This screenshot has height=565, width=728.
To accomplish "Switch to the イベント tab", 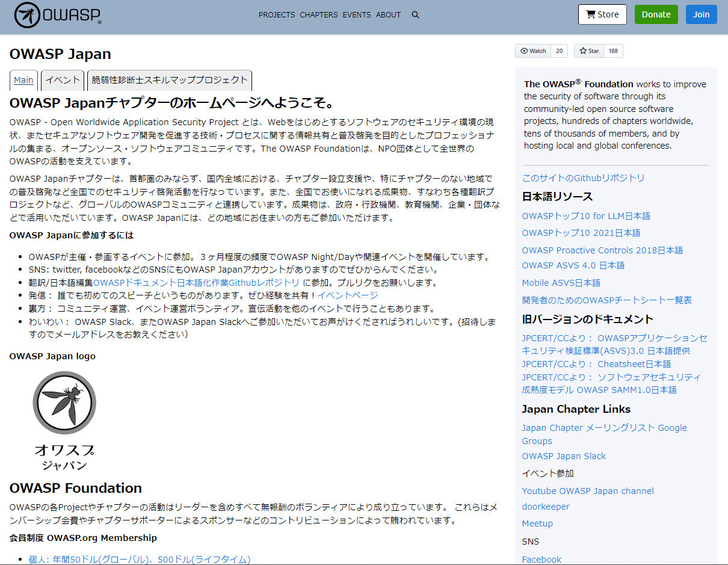I will tap(62, 79).
